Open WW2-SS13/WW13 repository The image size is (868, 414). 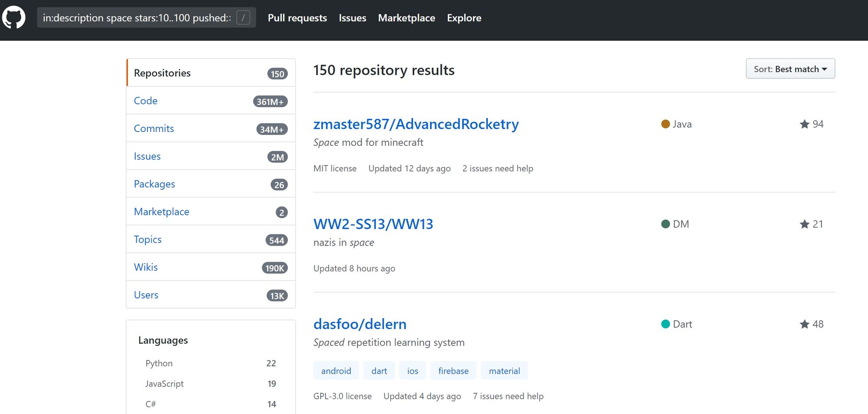tap(373, 224)
